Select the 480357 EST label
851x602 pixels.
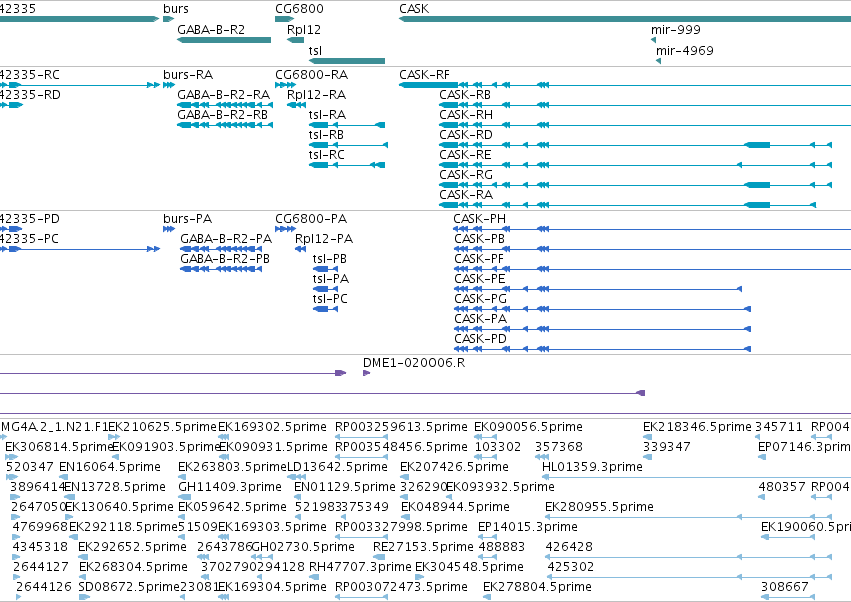pyautogui.click(x=782, y=487)
